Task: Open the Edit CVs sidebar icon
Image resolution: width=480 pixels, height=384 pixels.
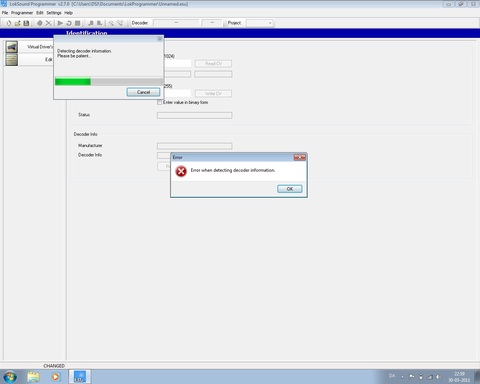Action: 12,60
